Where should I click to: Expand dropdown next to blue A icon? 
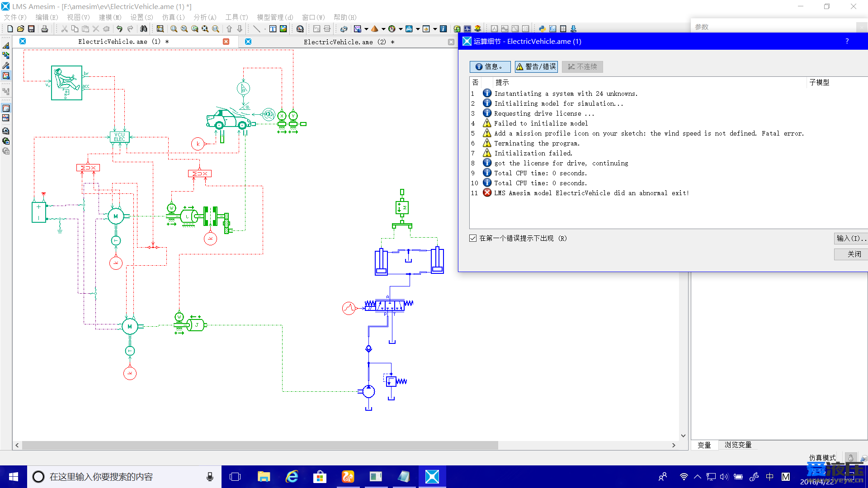(418, 29)
